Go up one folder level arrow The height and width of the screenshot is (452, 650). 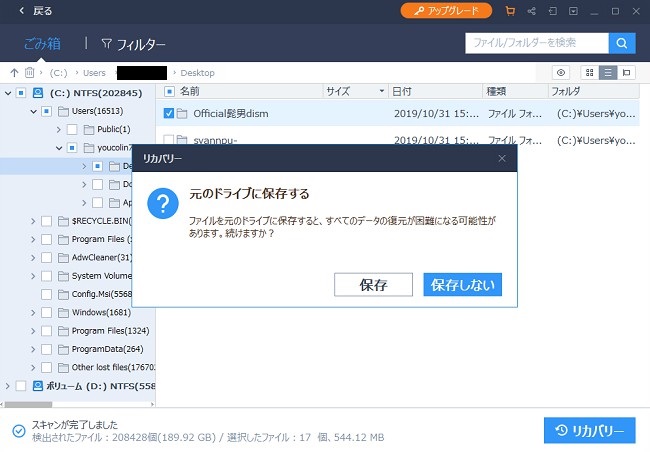(x=14, y=73)
